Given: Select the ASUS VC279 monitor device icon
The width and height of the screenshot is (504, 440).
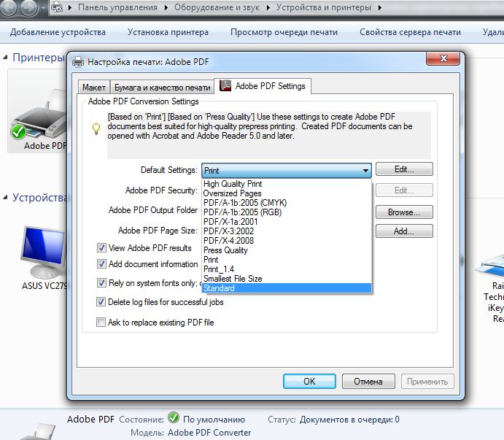Looking at the screenshot, I should (43, 252).
